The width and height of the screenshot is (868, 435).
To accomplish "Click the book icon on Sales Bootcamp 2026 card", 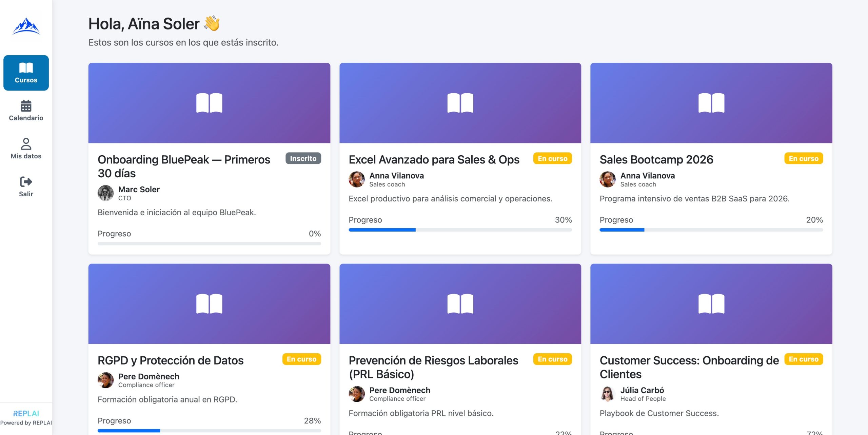I will coord(711,103).
